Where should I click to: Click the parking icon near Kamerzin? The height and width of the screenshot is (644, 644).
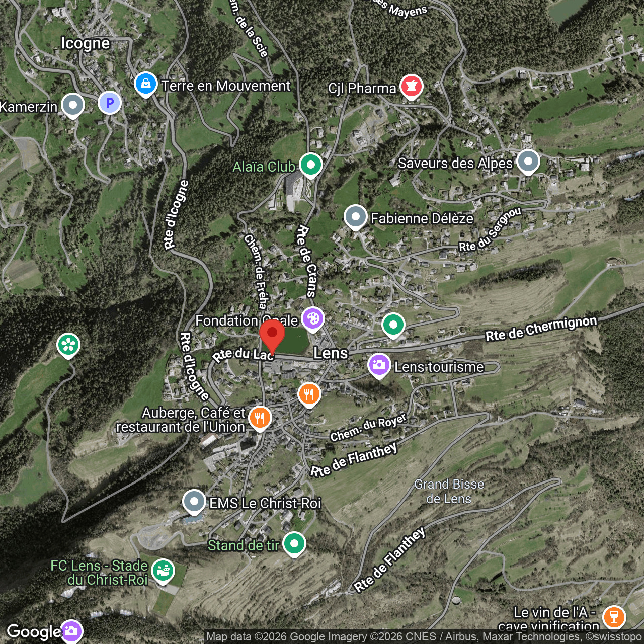[x=110, y=103]
